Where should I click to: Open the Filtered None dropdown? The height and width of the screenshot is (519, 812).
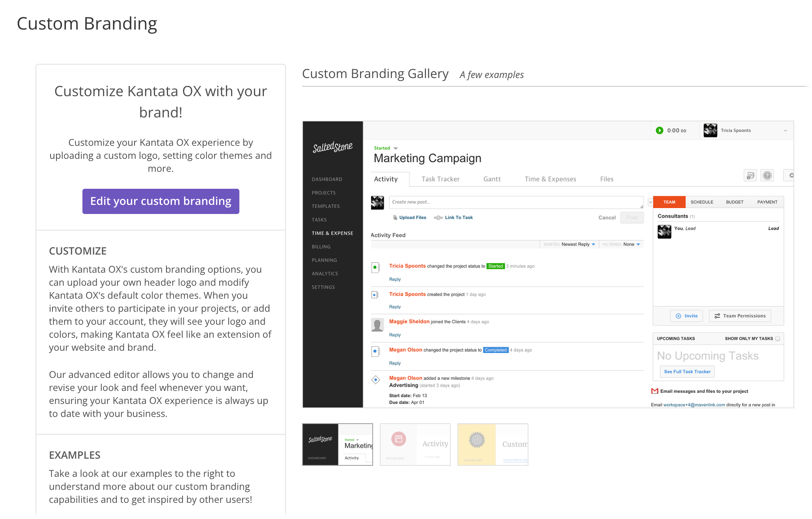click(x=622, y=244)
